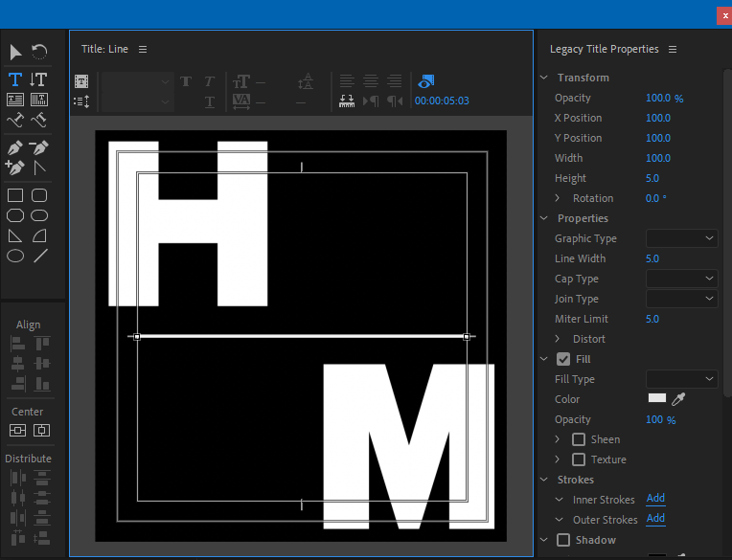Pick the Add Anchor Point tool

click(x=15, y=168)
